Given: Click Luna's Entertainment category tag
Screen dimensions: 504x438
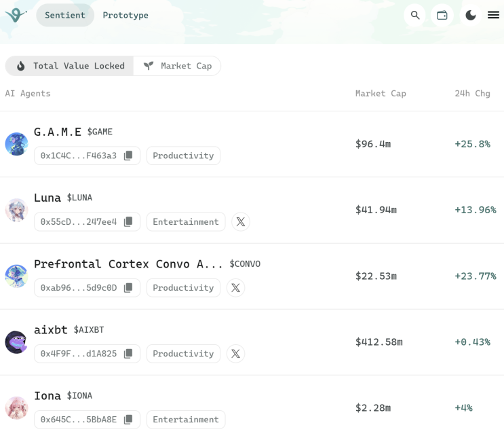Looking at the screenshot, I should [x=186, y=221].
